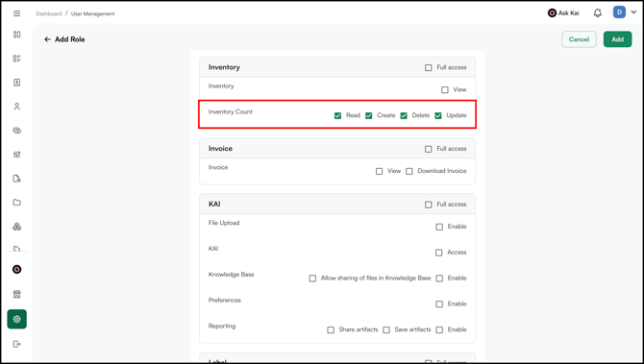Screen dimensions: 644x364
Task: Enable Full access for Inventory section
Action: click(429, 67)
